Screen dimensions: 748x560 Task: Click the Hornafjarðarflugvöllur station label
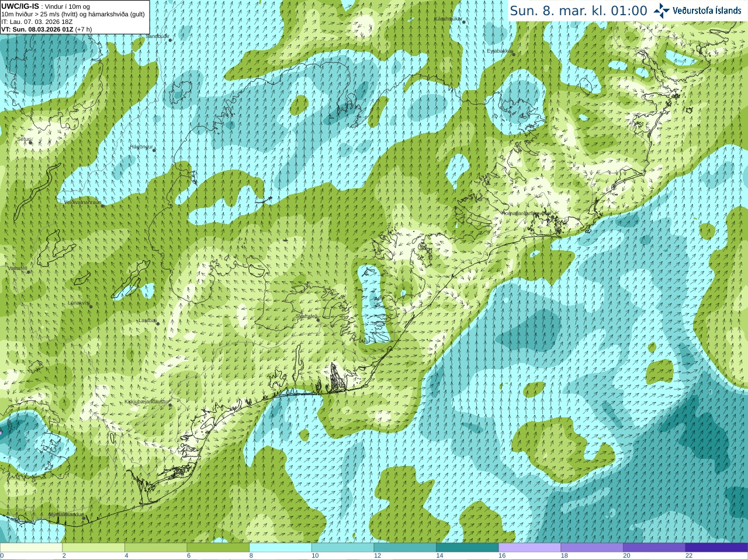click(x=526, y=213)
